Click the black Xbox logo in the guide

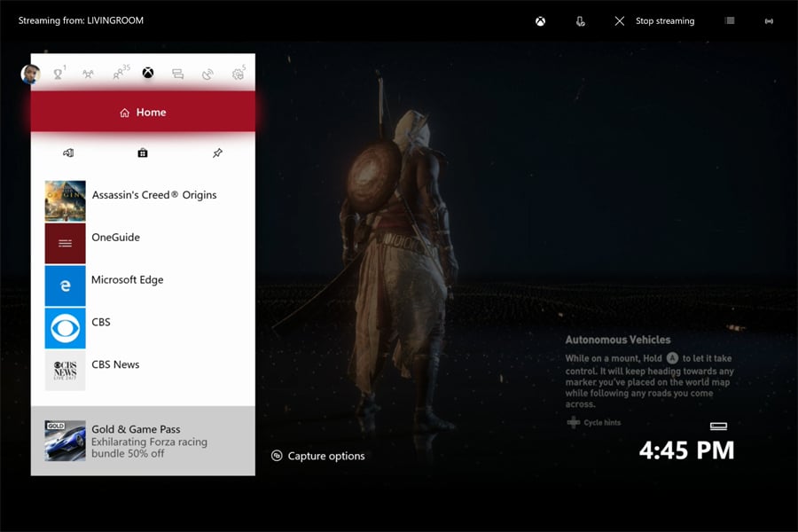[x=148, y=74]
